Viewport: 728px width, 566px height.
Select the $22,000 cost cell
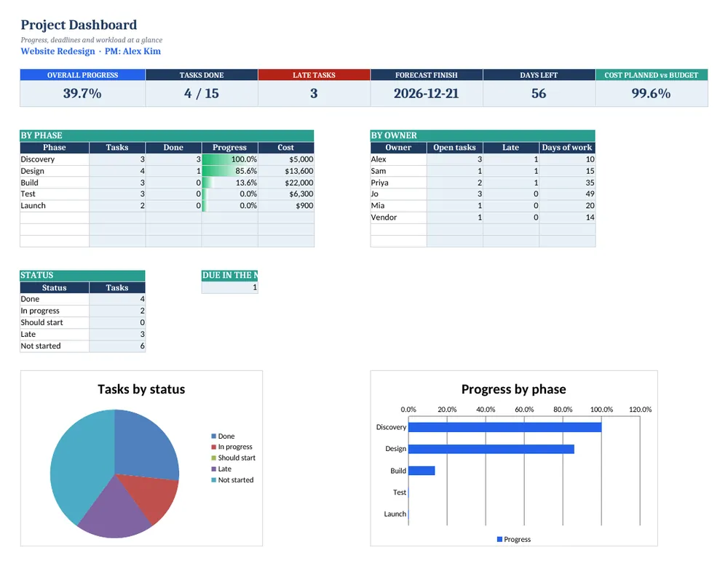pyautogui.click(x=286, y=183)
